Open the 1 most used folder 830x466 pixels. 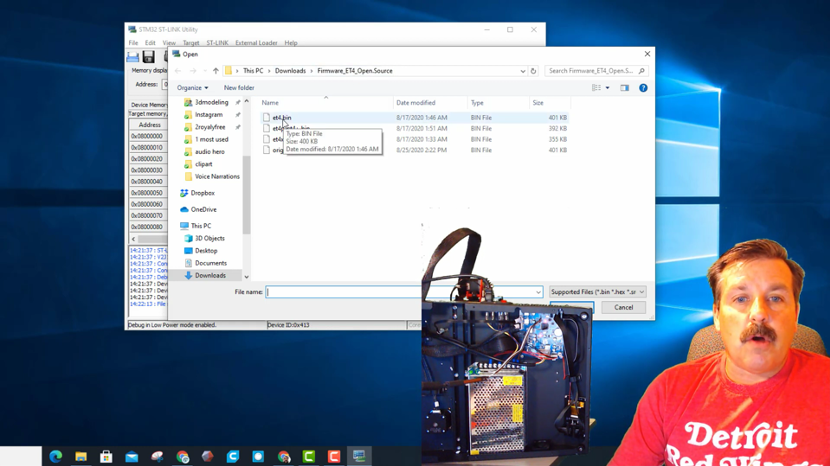(211, 140)
